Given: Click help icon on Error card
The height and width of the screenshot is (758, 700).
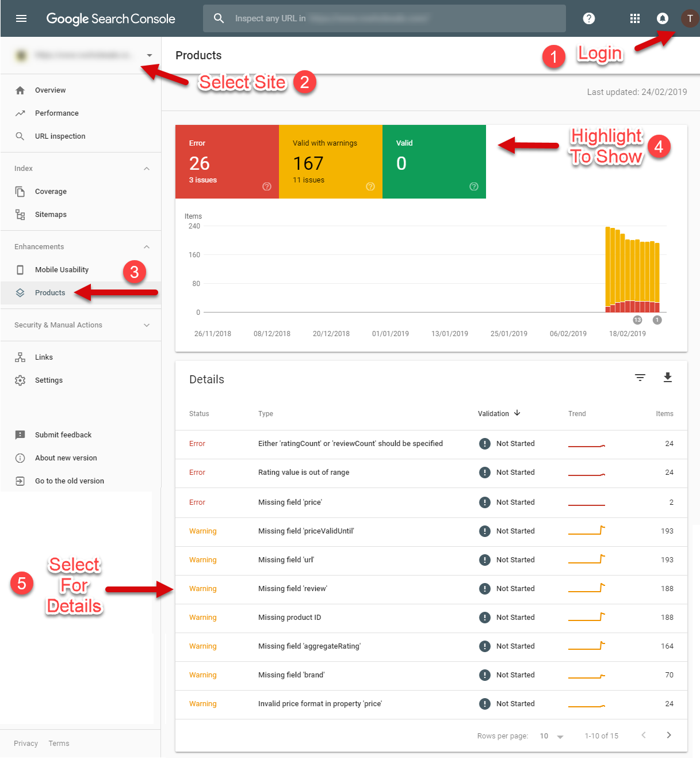Looking at the screenshot, I should [267, 186].
